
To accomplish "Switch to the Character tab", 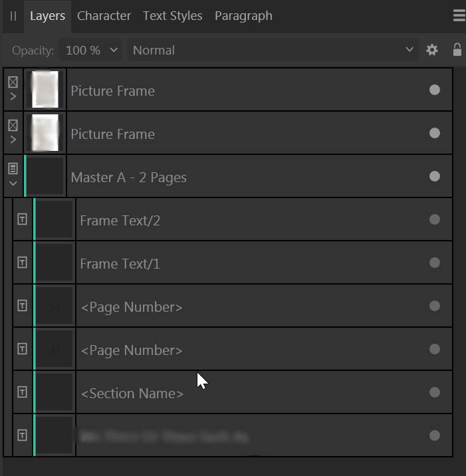I will point(104,16).
